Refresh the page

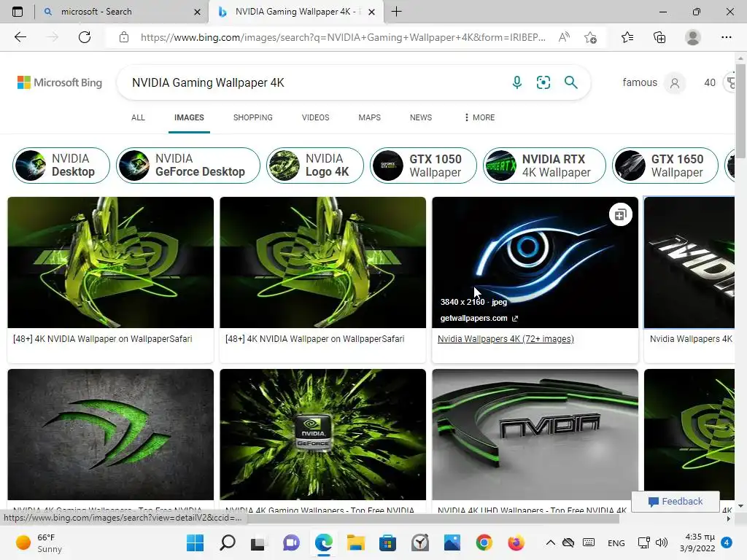pyautogui.click(x=85, y=37)
